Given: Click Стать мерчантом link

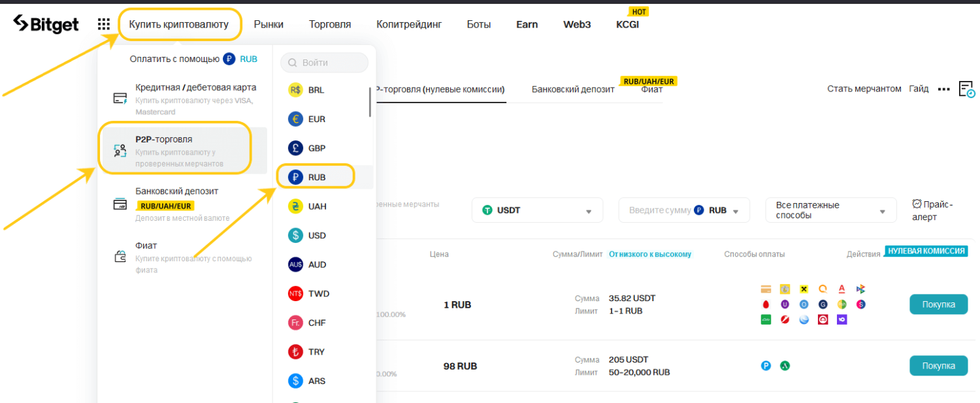Looking at the screenshot, I should (864, 89).
